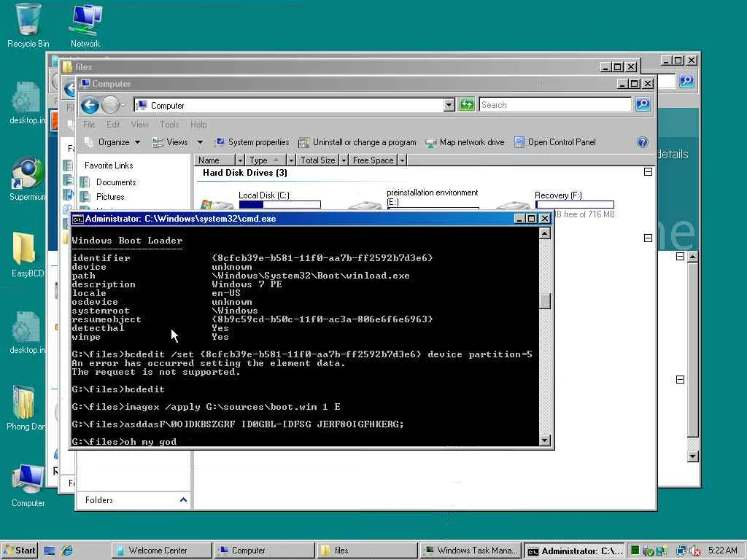Image resolution: width=747 pixels, height=560 pixels.
Task: Select Local Disk (C:) drive
Action: pos(261,199)
